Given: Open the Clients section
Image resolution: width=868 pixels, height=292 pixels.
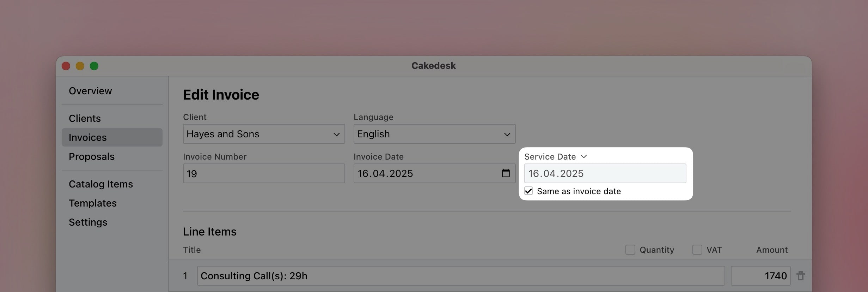Looking at the screenshot, I should [x=85, y=118].
